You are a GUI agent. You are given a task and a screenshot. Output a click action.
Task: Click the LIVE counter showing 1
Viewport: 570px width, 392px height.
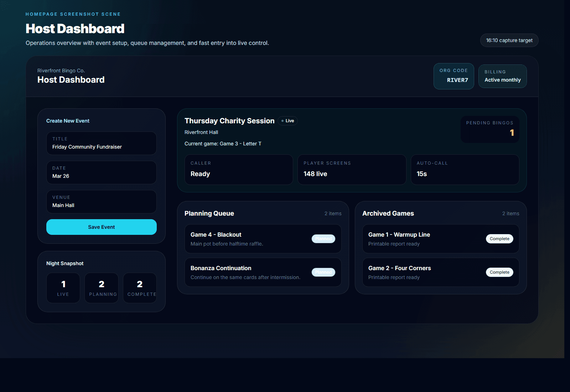click(63, 288)
